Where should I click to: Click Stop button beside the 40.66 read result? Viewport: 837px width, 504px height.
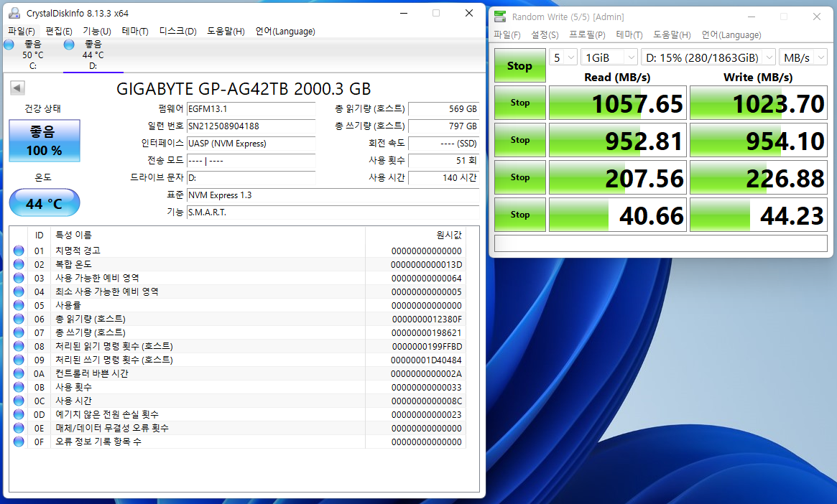coord(520,215)
